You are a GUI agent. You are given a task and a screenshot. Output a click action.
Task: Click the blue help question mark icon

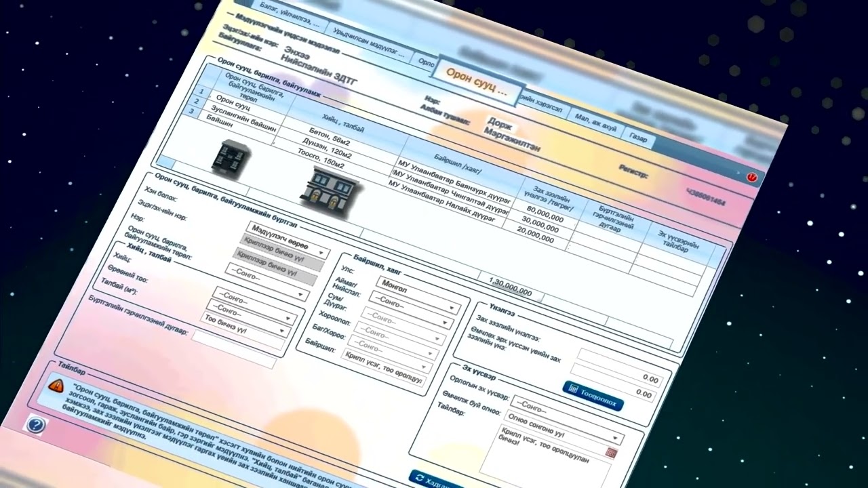(x=35, y=425)
